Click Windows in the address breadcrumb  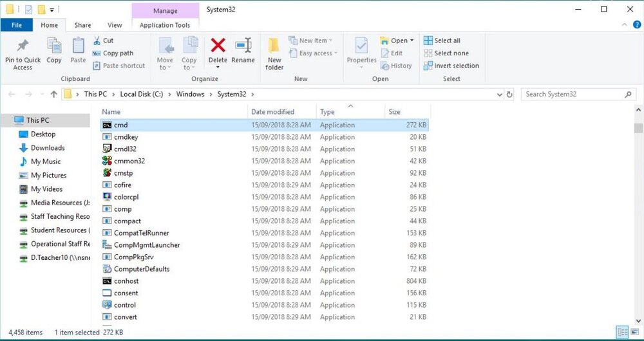190,94
